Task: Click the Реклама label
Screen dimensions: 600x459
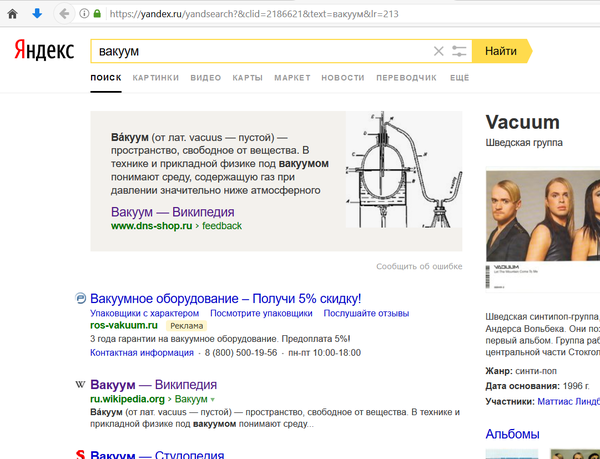Action: (x=186, y=326)
